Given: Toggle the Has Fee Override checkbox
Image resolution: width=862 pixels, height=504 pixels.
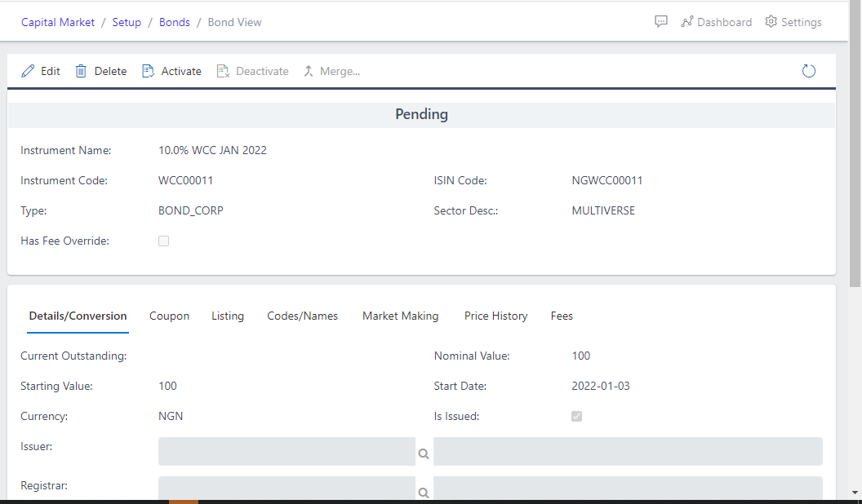Looking at the screenshot, I should point(163,241).
